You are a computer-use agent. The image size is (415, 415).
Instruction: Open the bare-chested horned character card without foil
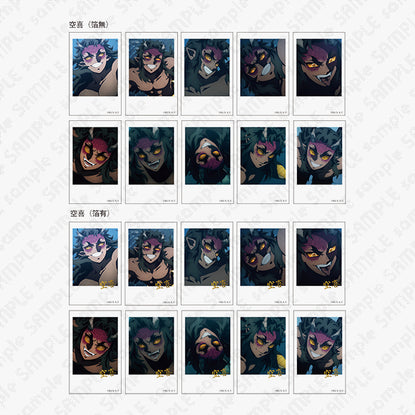point(151,74)
